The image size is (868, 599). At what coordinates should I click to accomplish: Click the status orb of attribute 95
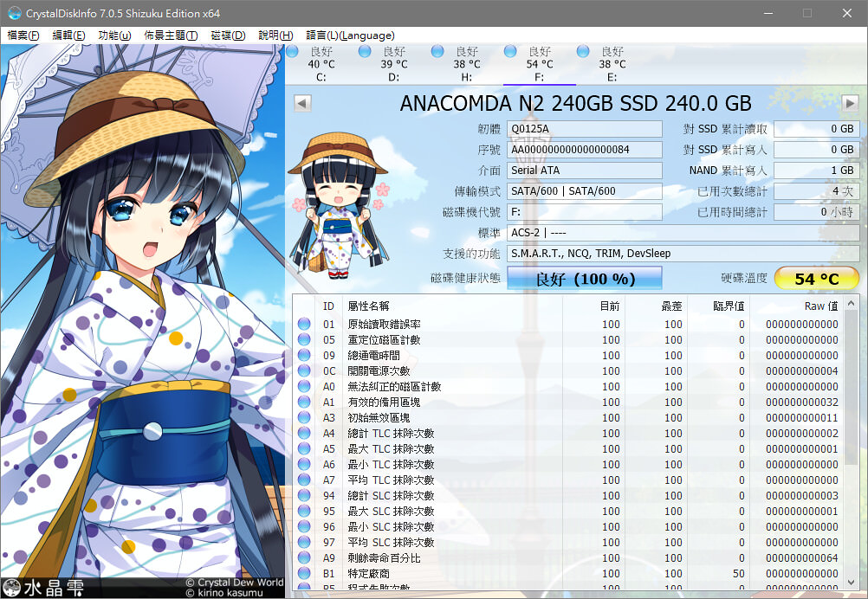[304, 511]
